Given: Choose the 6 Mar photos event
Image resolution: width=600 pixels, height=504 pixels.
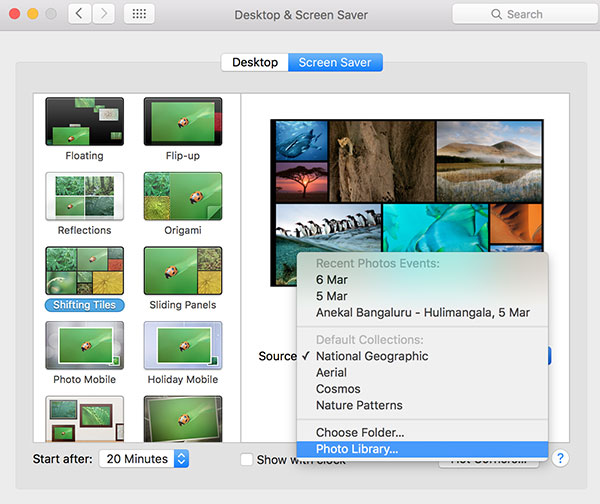Looking at the screenshot, I should pyautogui.click(x=331, y=280).
